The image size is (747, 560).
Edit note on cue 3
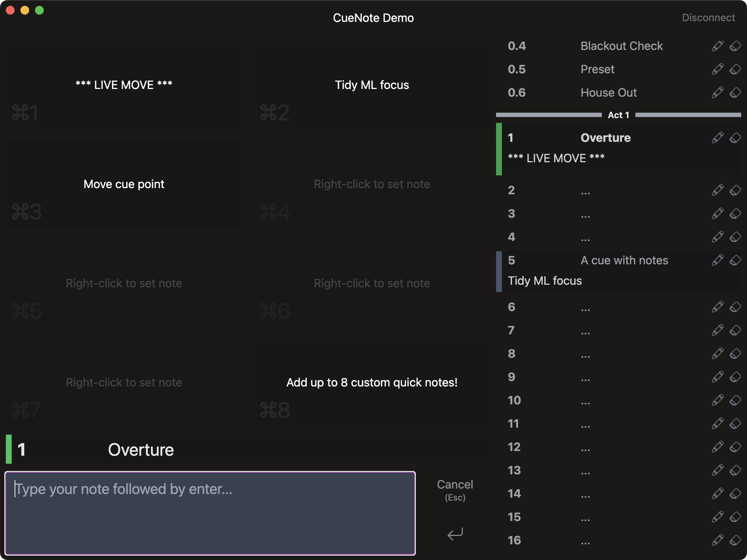point(717,214)
